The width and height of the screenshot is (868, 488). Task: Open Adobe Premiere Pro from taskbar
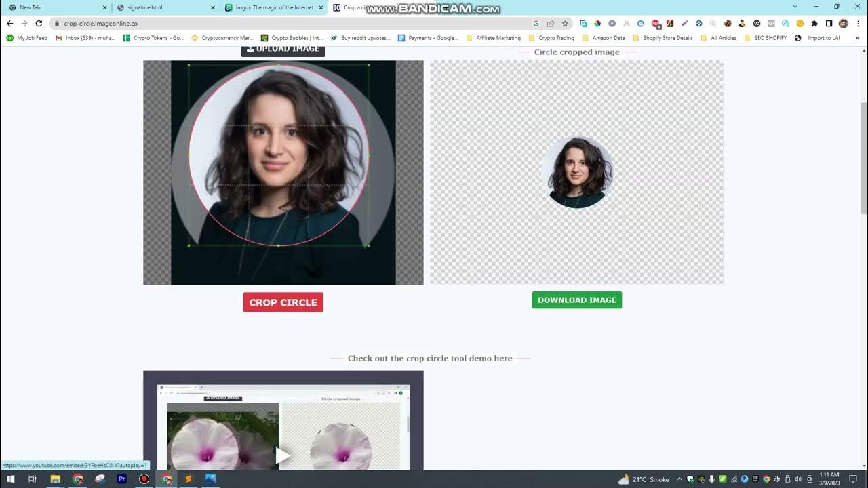pyautogui.click(x=122, y=479)
